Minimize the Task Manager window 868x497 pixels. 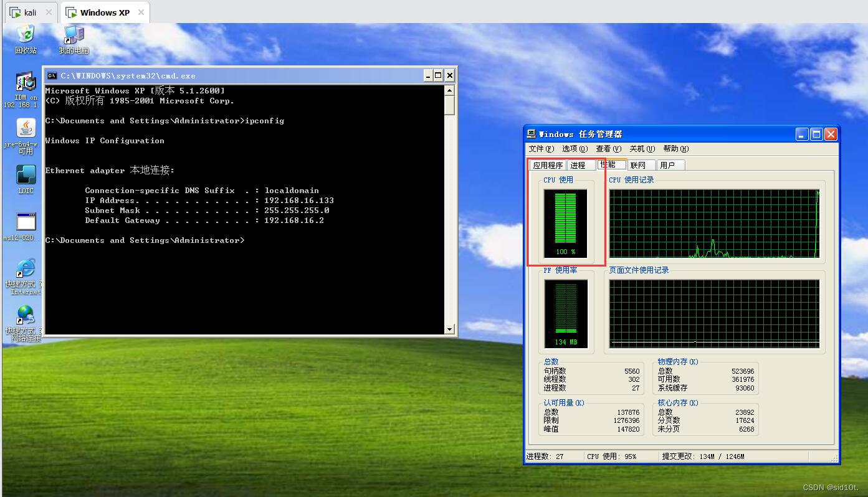(803, 134)
